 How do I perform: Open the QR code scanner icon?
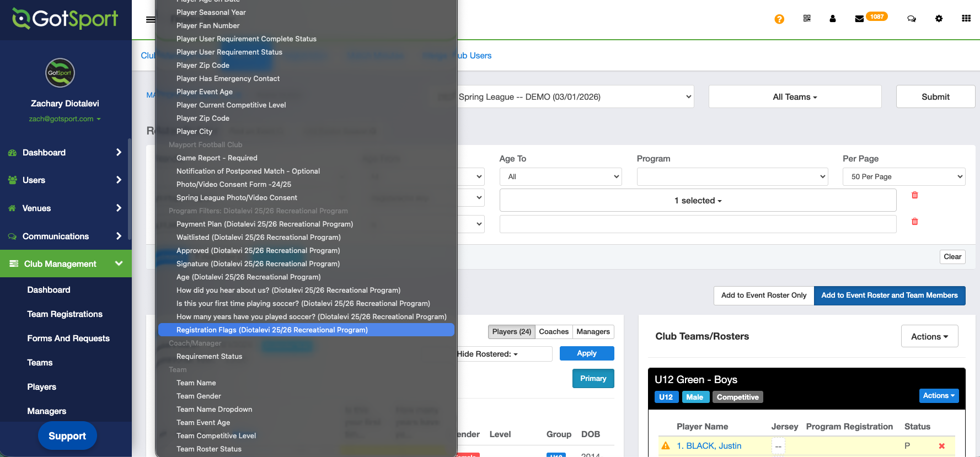pyautogui.click(x=807, y=19)
